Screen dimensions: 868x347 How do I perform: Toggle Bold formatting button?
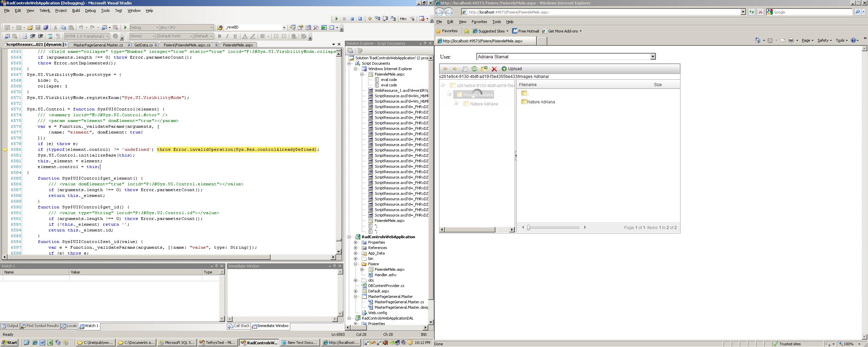[x=219, y=36]
